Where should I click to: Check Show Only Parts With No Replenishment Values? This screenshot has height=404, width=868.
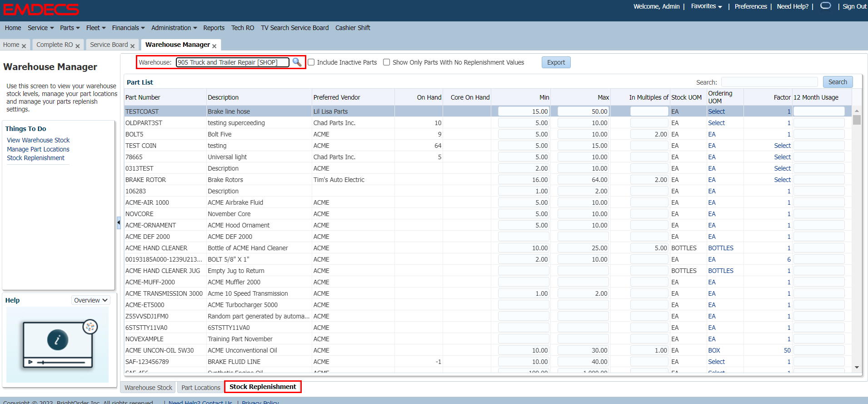coord(387,62)
